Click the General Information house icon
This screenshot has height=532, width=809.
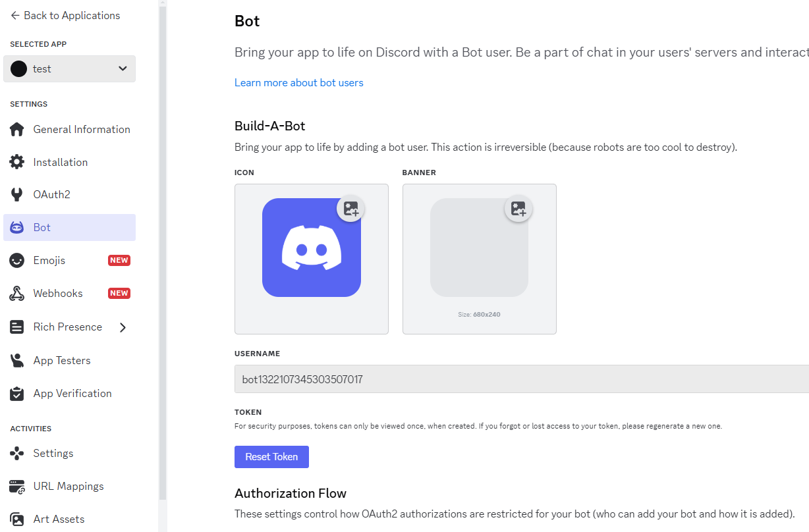click(x=17, y=130)
